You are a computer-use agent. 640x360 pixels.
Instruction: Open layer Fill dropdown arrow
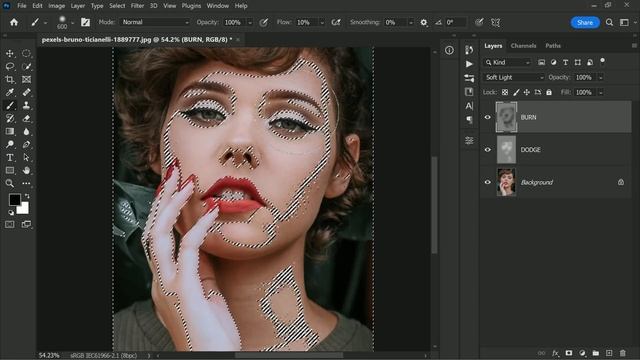click(x=601, y=92)
